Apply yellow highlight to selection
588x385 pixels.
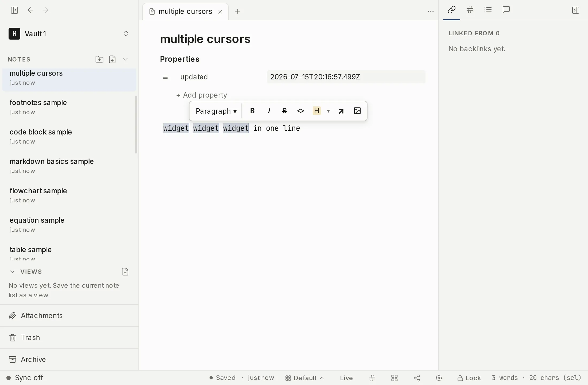(317, 111)
